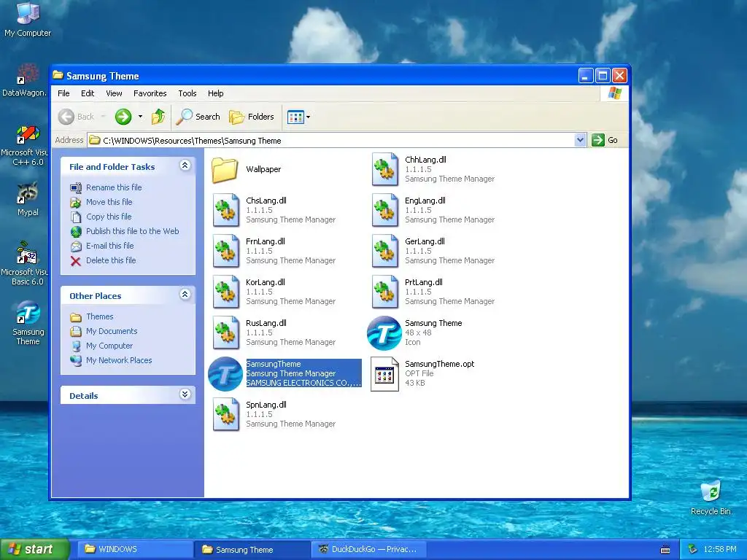Select the Mypal desktop shortcut

pyautogui.click(x=28, y=199)
